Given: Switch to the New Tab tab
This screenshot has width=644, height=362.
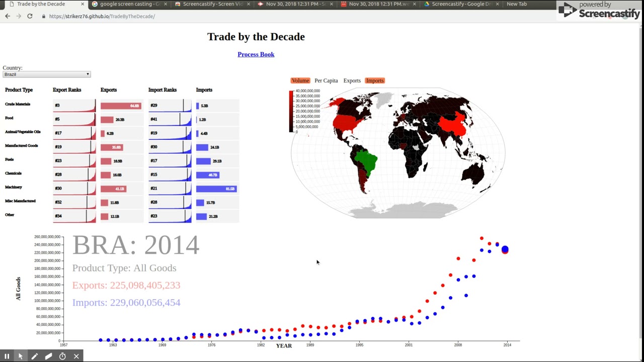Looking at the screenshot, I should 517,4.
